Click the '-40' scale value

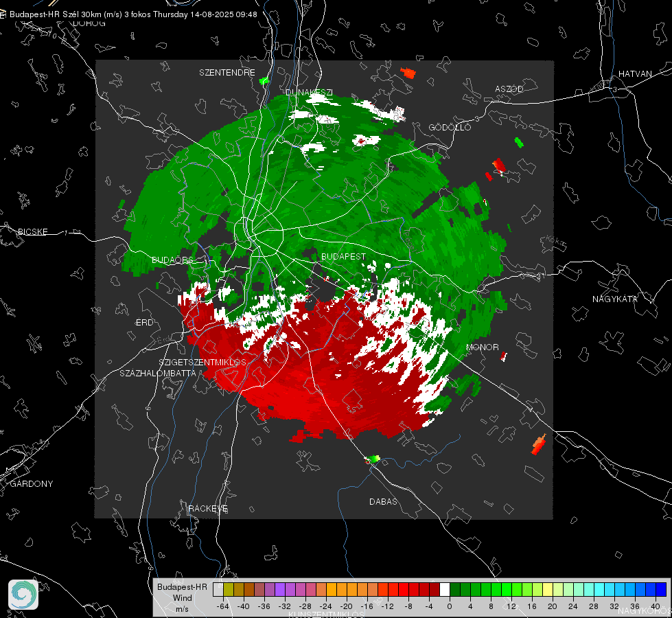(x=244, y=606)
